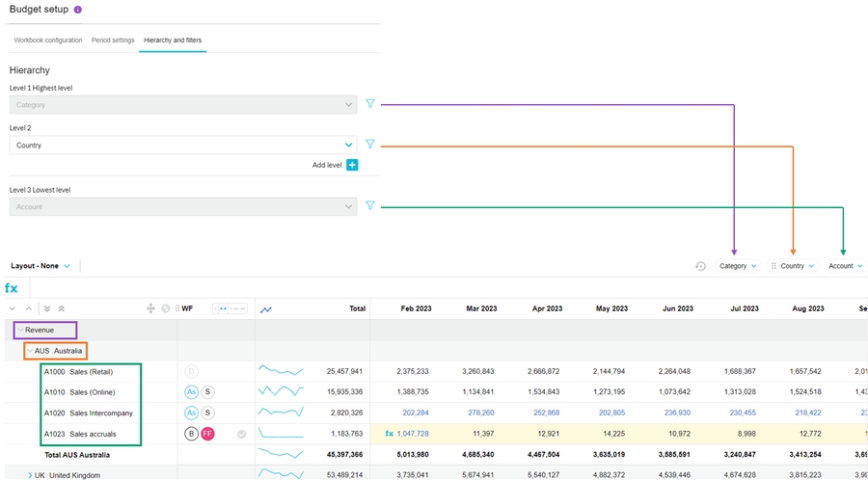Toggle the As badge on Sales (Online)
868x480 pixels.
(x=192, y=391)
